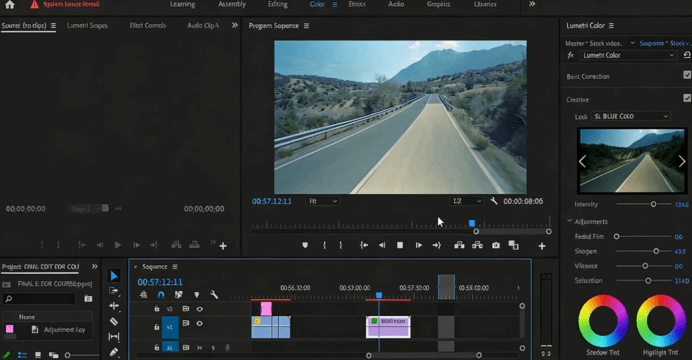Select the Razor tool
This screenshot has width=692, height=360.
(114, 321)
